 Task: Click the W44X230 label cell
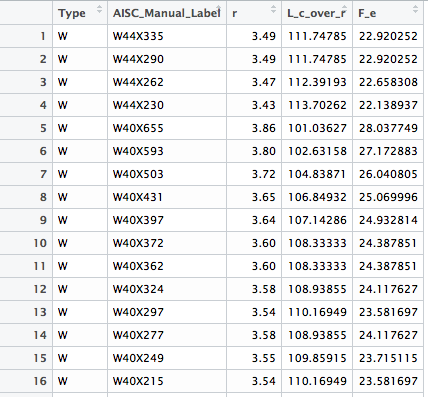(x=167, y=105)
